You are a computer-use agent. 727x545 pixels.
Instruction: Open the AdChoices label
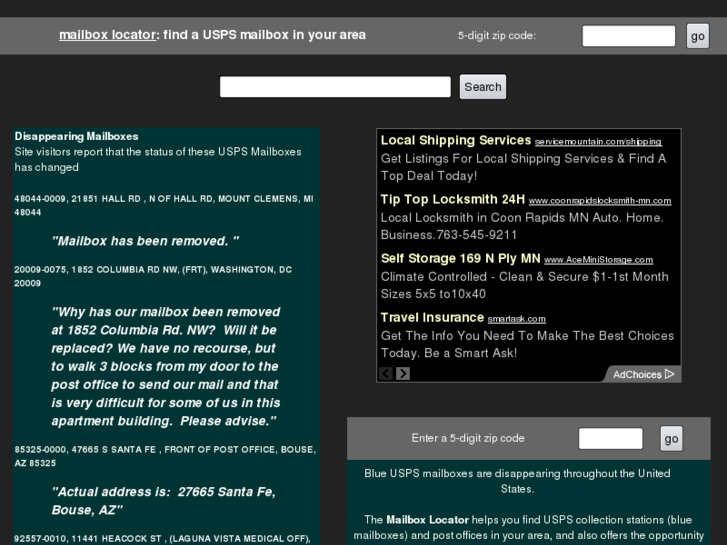click(637, 374)
